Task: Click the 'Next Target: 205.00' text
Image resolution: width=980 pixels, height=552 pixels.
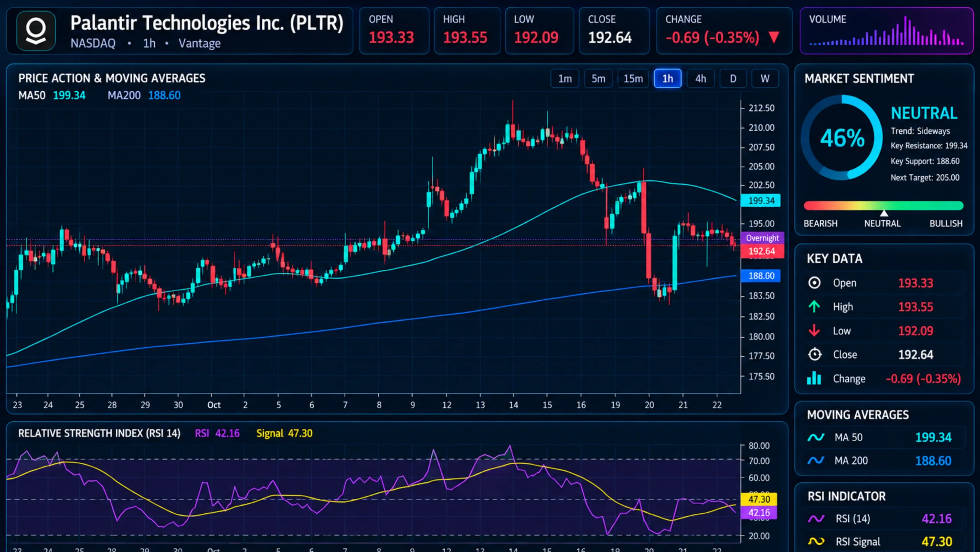Action: 925,178
